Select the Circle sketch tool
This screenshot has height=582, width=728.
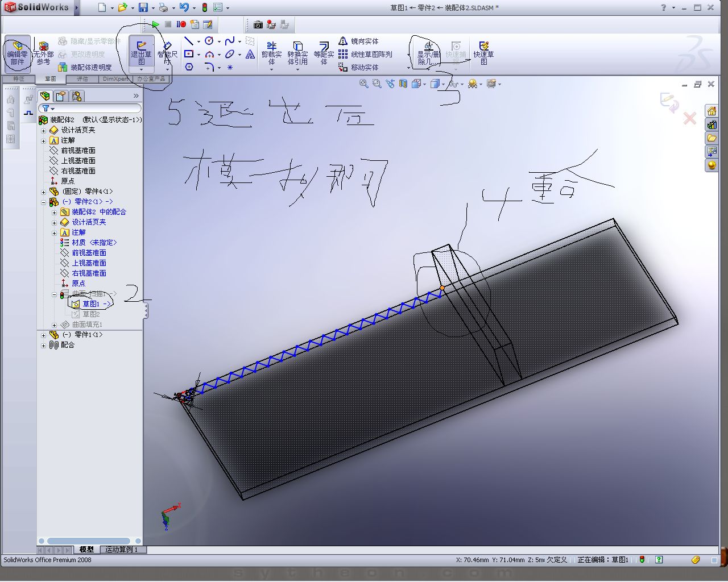pyautogui.click(x=209, y=41)
